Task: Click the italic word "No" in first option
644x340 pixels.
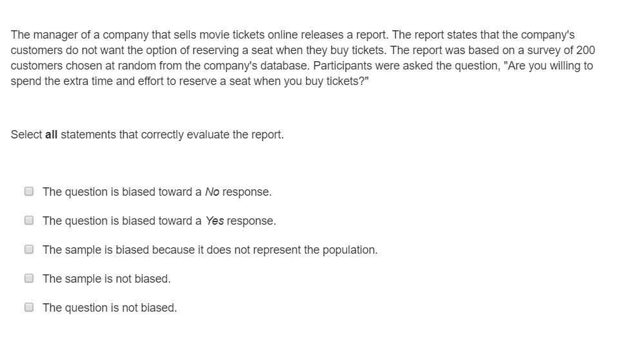Action: click(x=212, y=192)
